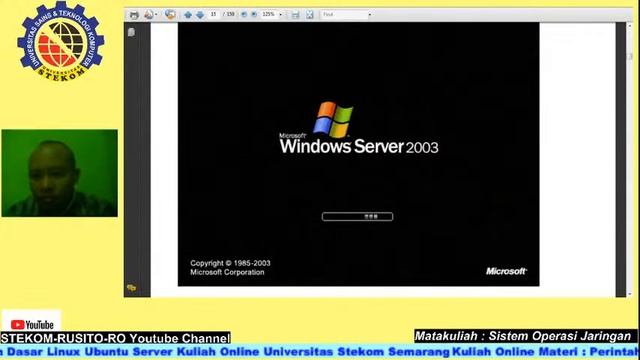Open the Comments panel icon at sidebar bottom

[x=131, y=288]
